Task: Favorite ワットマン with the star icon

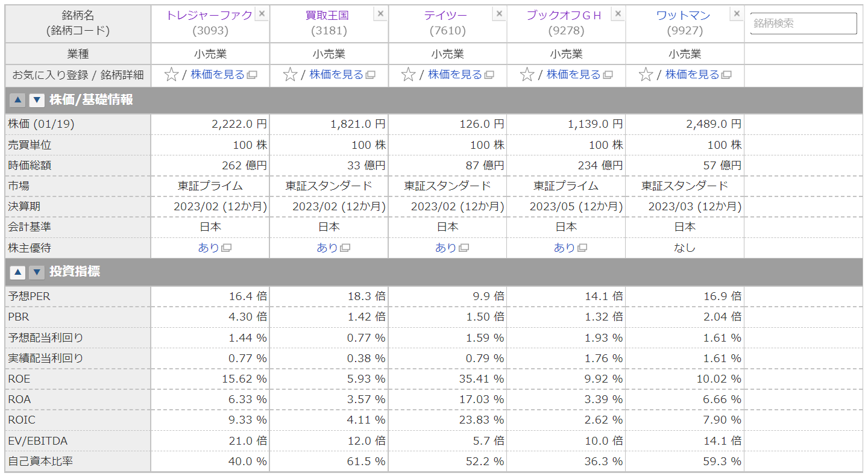Action: click(646, 75)
